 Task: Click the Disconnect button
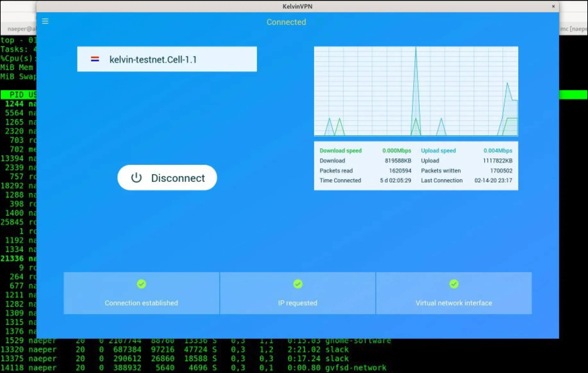pos(167,178)
